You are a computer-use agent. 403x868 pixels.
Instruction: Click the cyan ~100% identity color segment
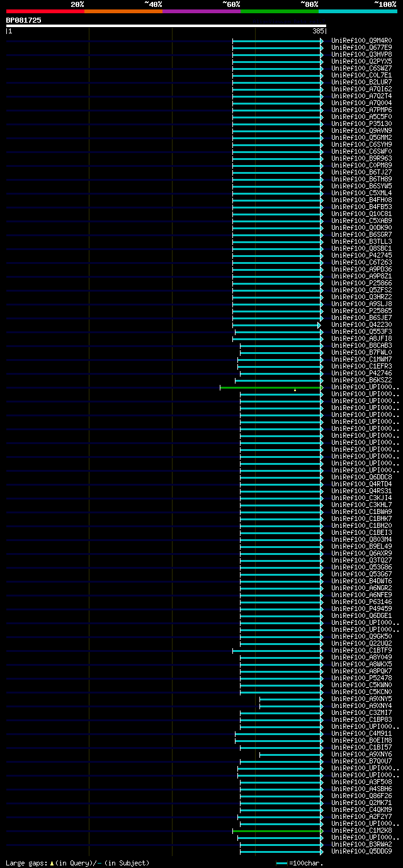coord(358,11)
